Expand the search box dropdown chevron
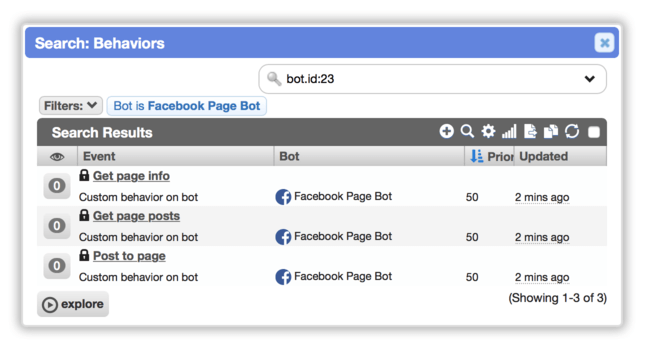Screen dimensions: 654x362 (x=589, y=79)
